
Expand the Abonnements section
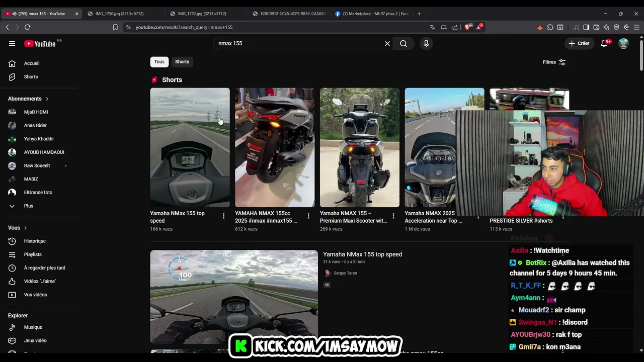coord(28,99)
